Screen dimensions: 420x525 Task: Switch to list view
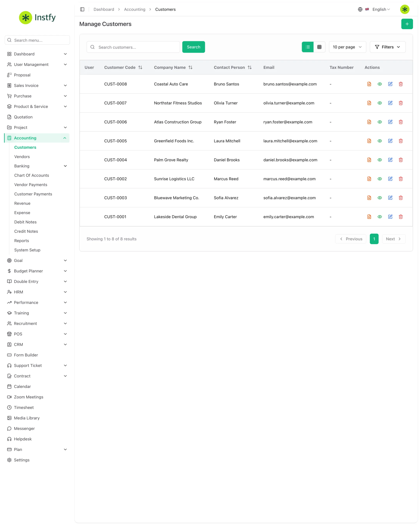point(307,47)
